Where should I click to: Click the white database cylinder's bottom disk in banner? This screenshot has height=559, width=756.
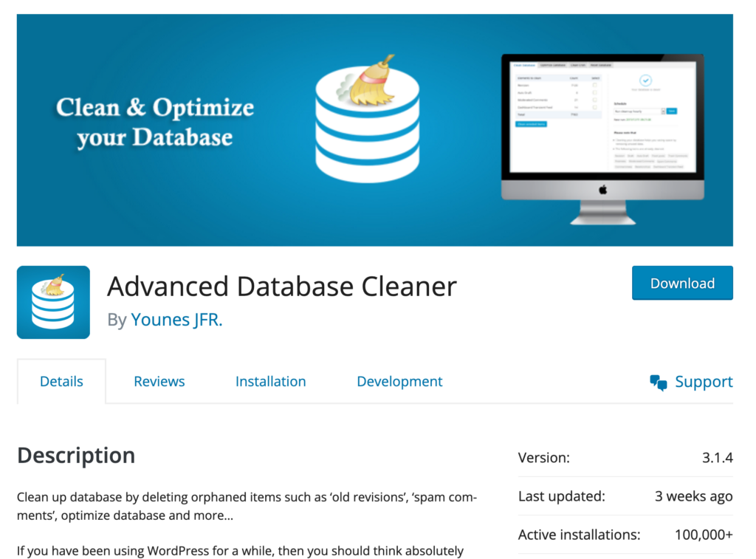(368, 168)
